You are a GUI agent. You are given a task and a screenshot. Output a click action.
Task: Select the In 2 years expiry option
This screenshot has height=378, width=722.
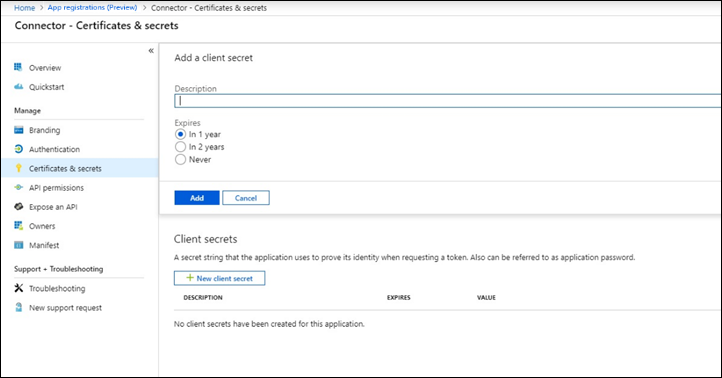[180, 147]
